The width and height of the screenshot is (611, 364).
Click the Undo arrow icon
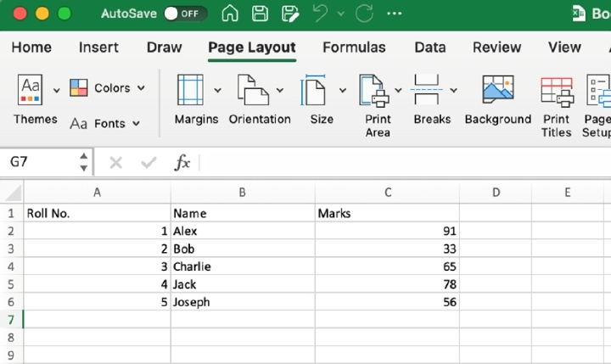(320, 14)
